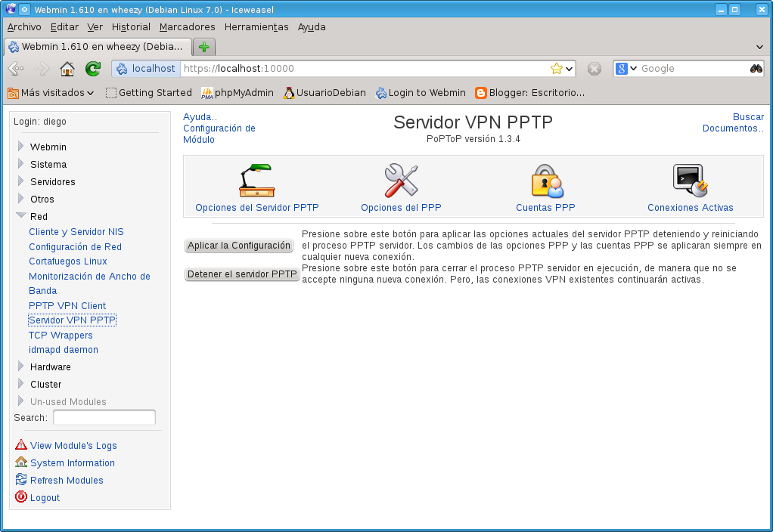Expand the Hardware category in the sidebar
This screenshot has width=773, height=532.
pyautogui.click(x=20, y=366)
